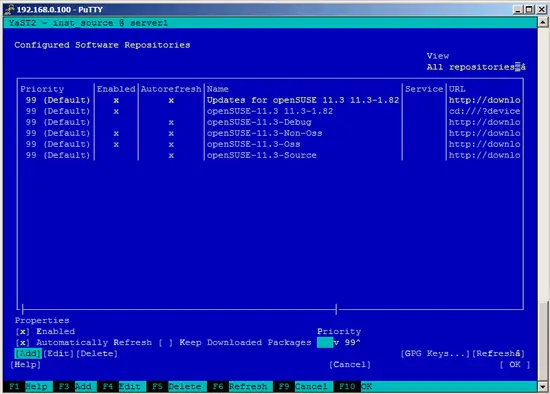This screenshot has height=394, width=550.
Task: Select F5 Delete in the function key bar
Action: [x=176, y=387]
